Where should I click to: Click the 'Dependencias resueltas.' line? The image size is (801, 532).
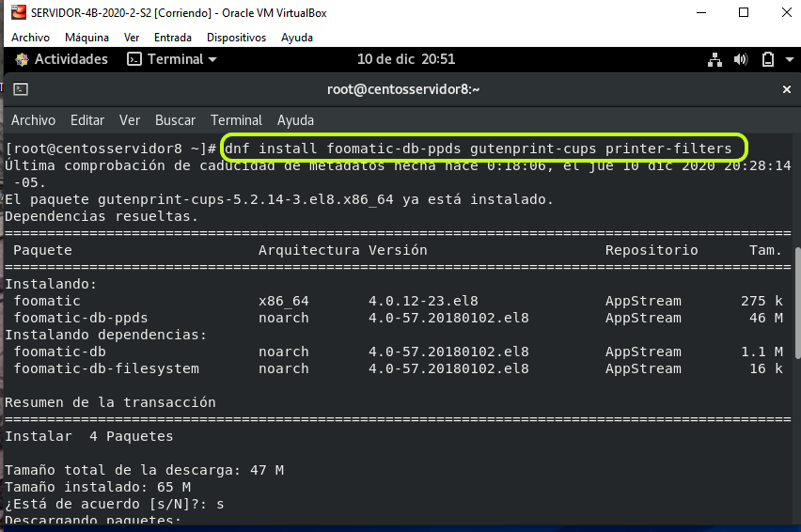click(102, 216)
